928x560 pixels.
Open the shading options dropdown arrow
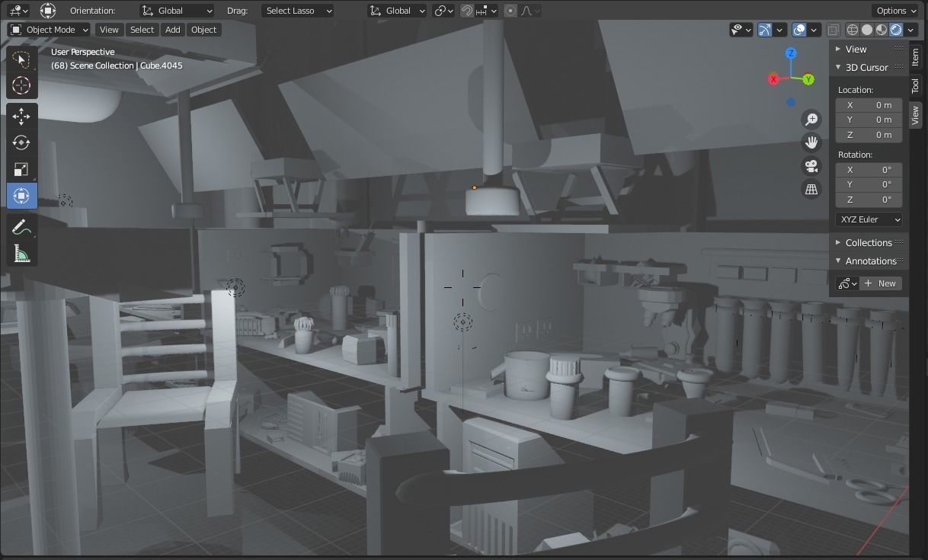911,30
